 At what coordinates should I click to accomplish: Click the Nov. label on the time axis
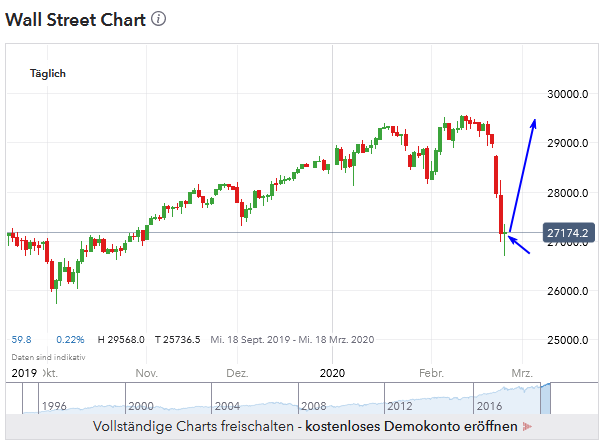pos(147,373)
